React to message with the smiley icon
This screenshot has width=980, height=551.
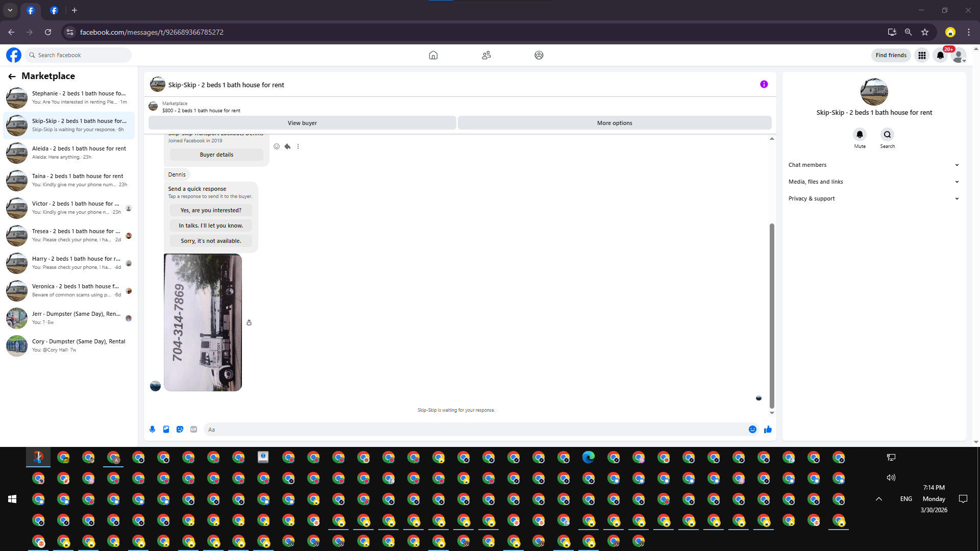pyautogui.click(x=277, y=146)
